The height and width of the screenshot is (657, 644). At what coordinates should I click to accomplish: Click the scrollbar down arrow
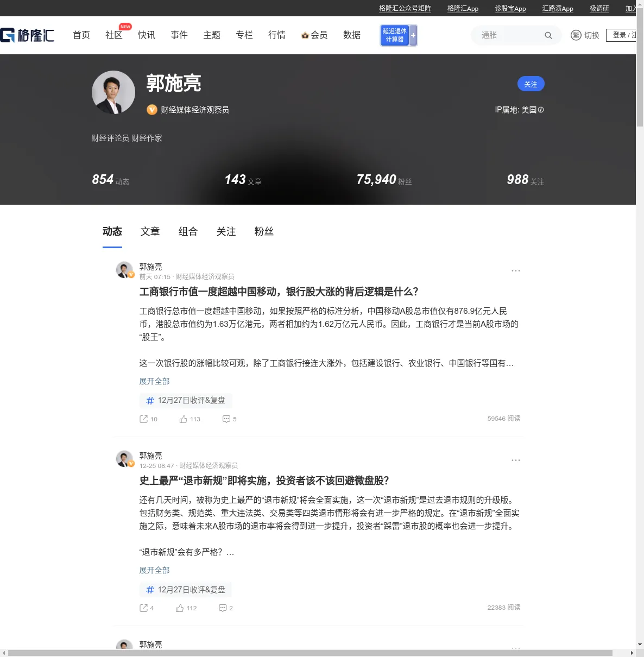(640, 645)
